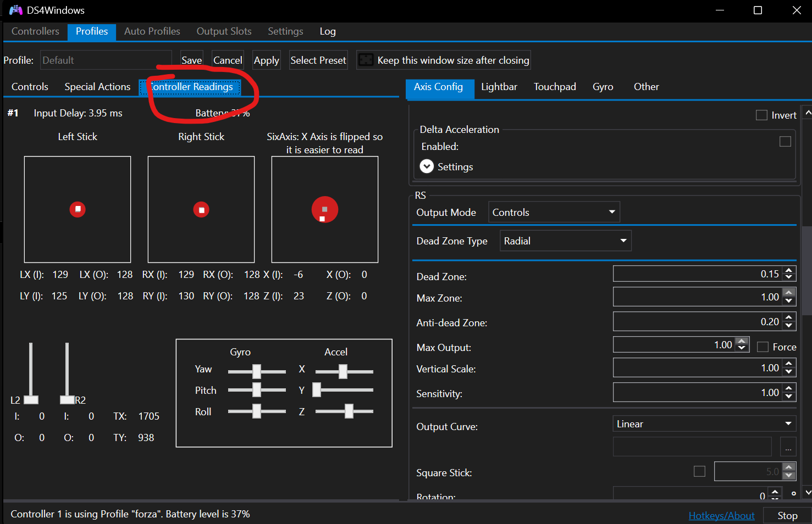Switch to the Controllers tab

[x=35, y=31]
